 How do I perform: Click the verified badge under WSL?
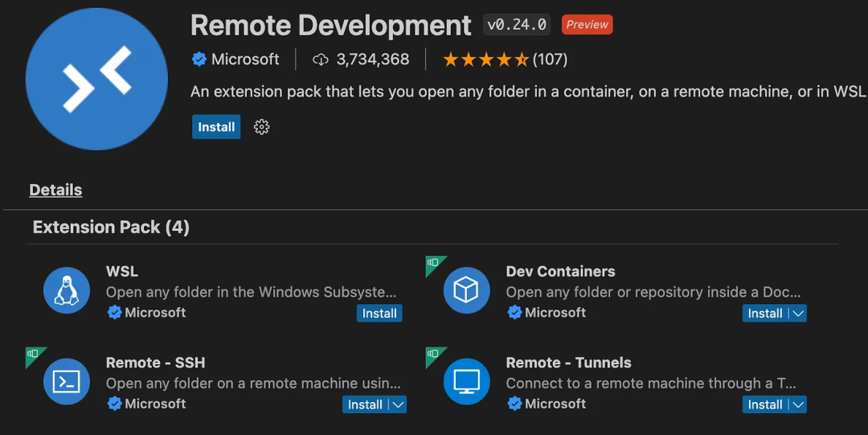(x=115, y=313)
